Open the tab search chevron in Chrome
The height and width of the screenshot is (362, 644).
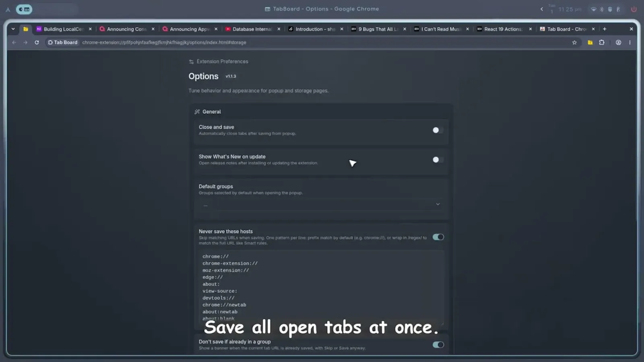coord(13,29)
